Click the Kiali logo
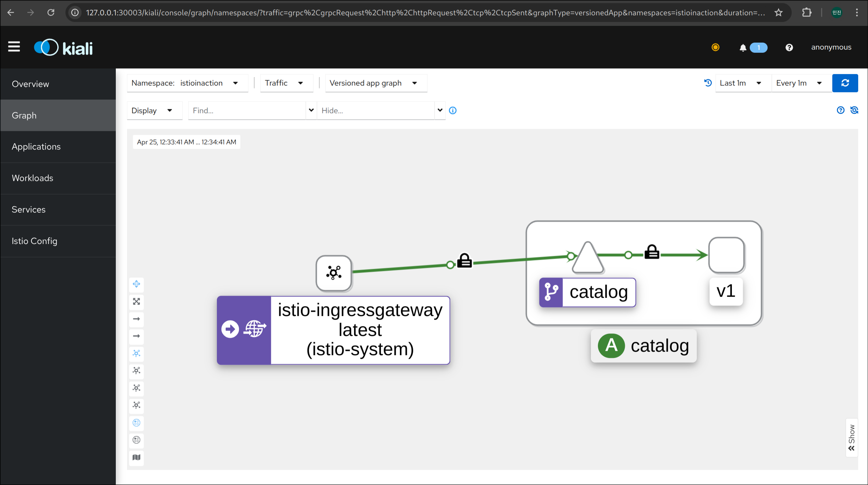The image size is (868, 485). [x=63, y=48]
